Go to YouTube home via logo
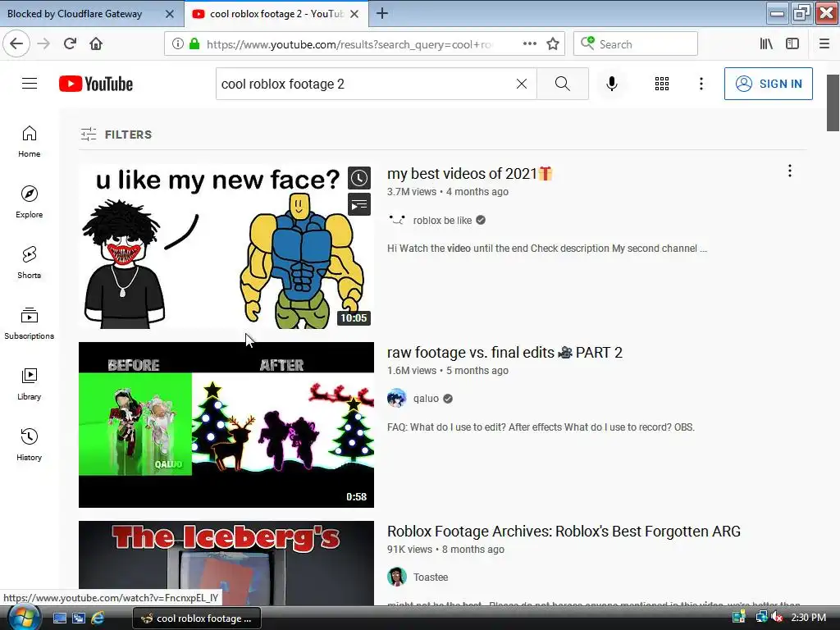This screenshot has width=840, height=630. pos(96,84)
